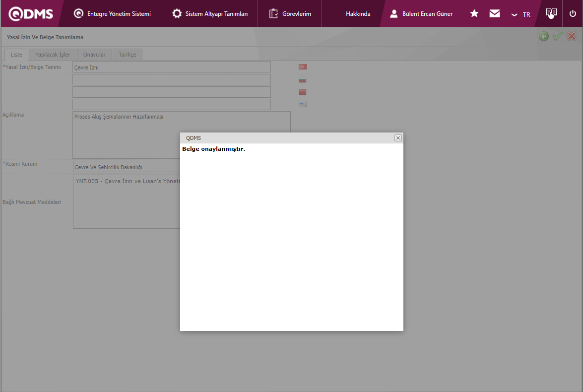Close the QDMS confirmation dialog
This screenshot has width=583, height=392.
(398, 138)
